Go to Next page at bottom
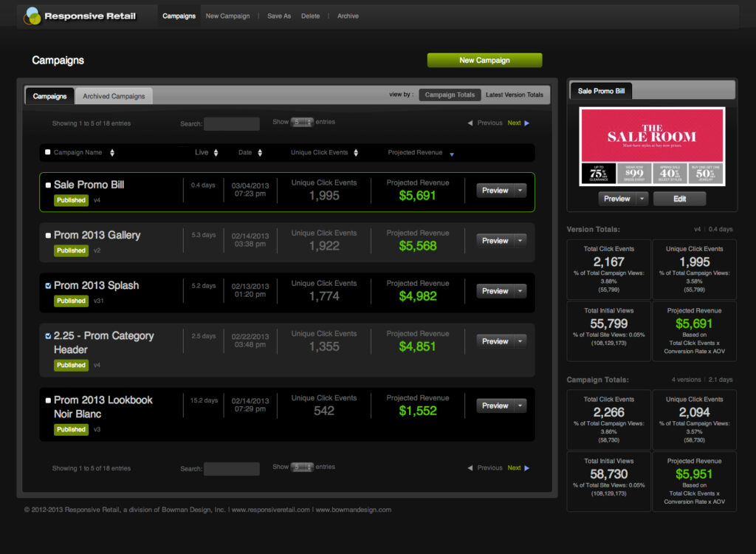The image size is (756, 554). click(514, 468)
